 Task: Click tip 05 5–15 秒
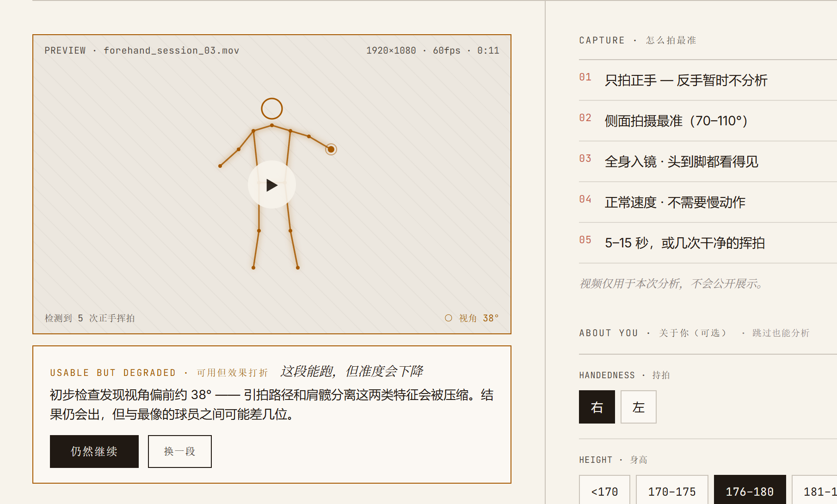pyautogui.click(x=708, y=243)
